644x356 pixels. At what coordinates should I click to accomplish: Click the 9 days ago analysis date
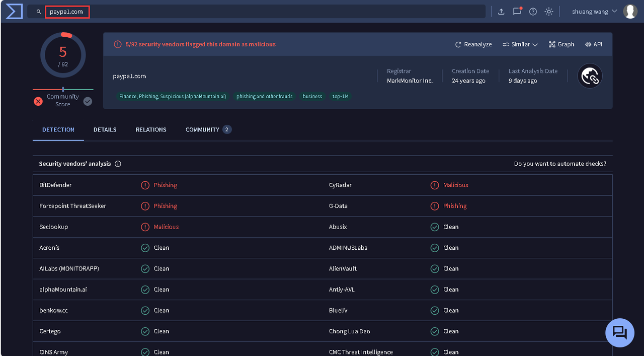pyautogui.click(x=523, y=81)
